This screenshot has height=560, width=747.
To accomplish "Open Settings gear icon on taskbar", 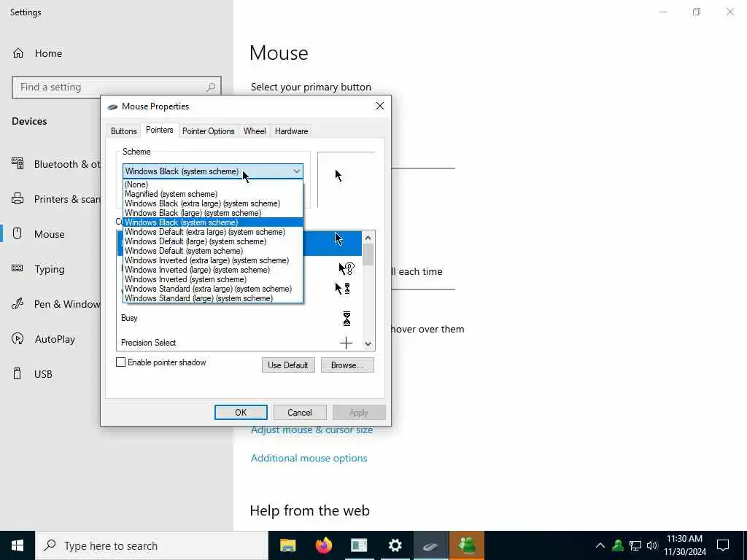I will [x=395, y=545].
